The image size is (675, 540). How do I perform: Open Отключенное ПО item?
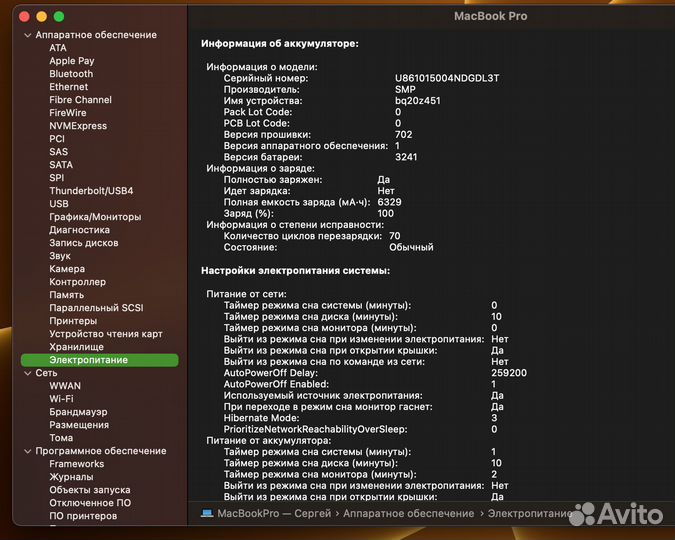(90, 503)
